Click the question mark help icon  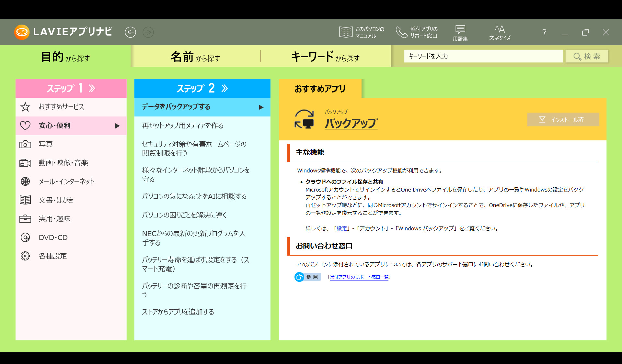coord(544,32)
